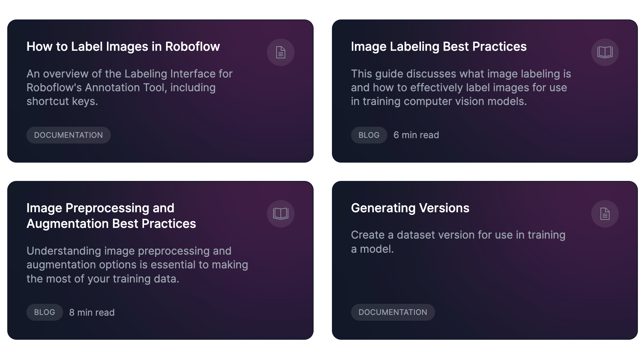Screen dimensions: 644x355
Task: Click the BLOG tag on the preprocessing card
Action: (44, 312)
